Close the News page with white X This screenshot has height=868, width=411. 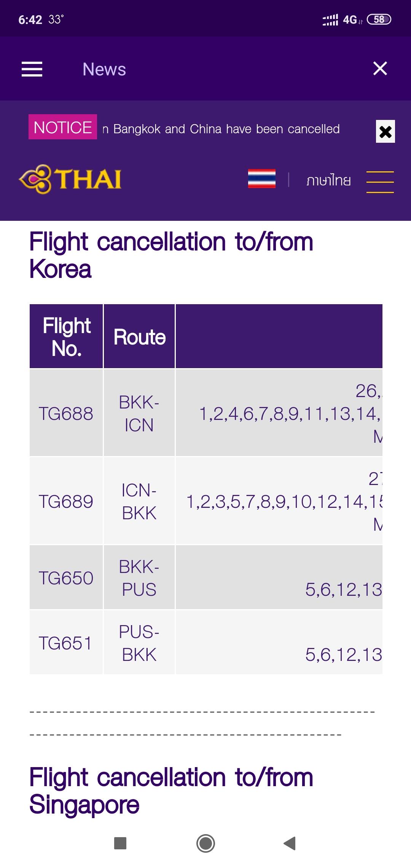tap(380, 69)
